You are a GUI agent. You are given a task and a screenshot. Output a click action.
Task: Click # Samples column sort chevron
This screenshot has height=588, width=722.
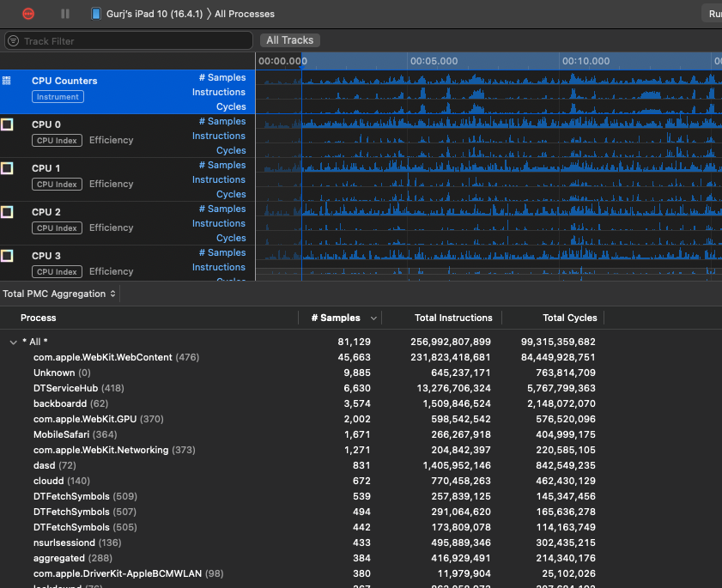click(373, 318)
